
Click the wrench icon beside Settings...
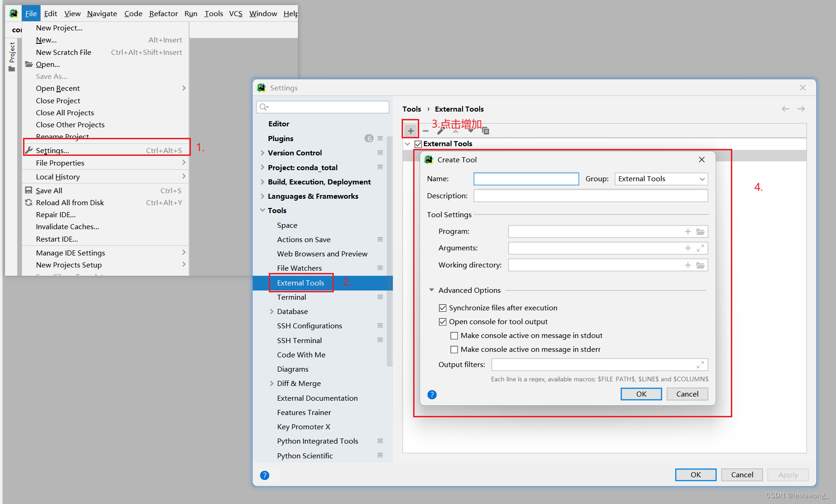29,150
